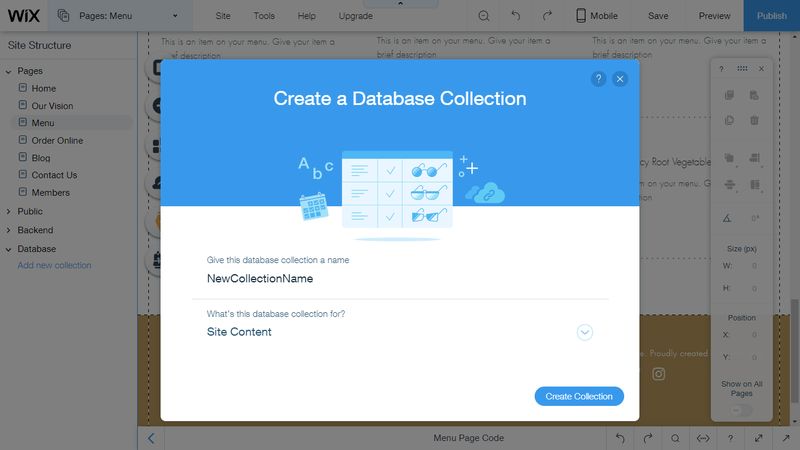
Task: Click search icon in code panel bar
Action: coord(675,438)
